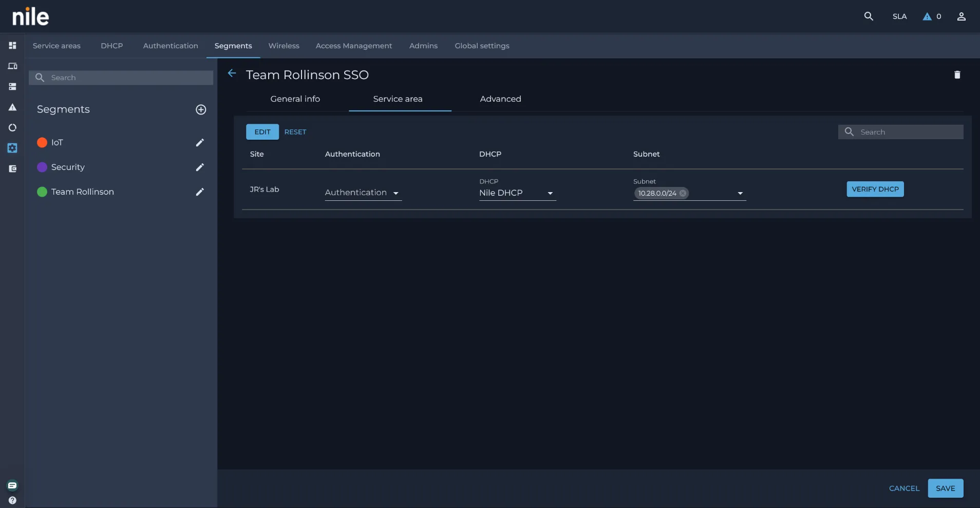980x508 pixels.
Task: Switch to the Advanced tab
Action: click(x=501, y=99)
